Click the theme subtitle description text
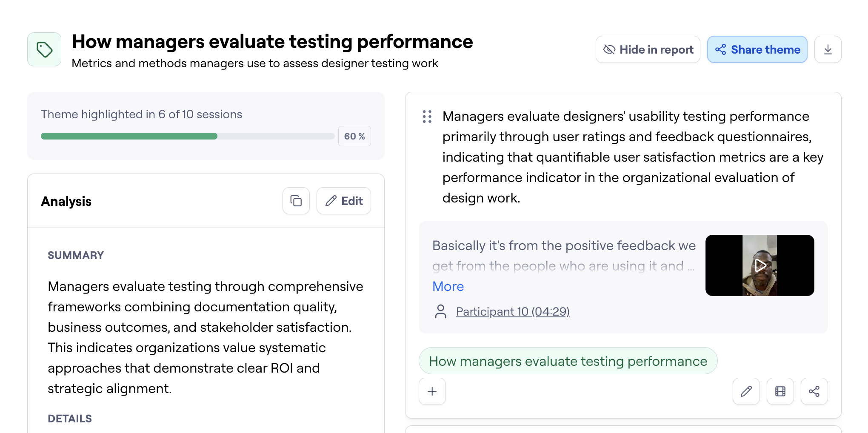This screenshot has width=868, height=433. pos(254,63)
